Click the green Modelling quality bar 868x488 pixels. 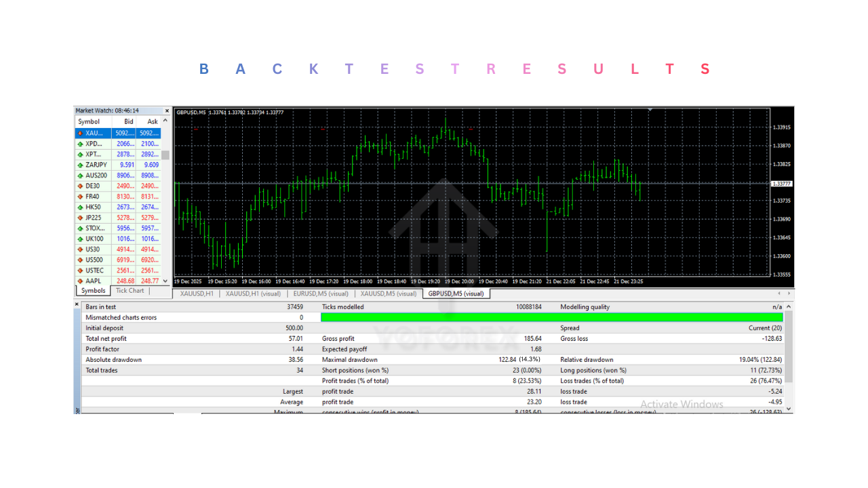point(553,316)
